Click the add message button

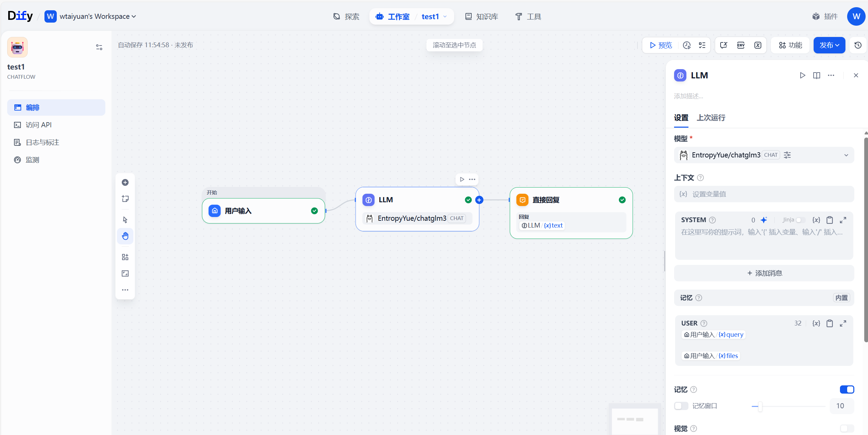coord(764,273)
